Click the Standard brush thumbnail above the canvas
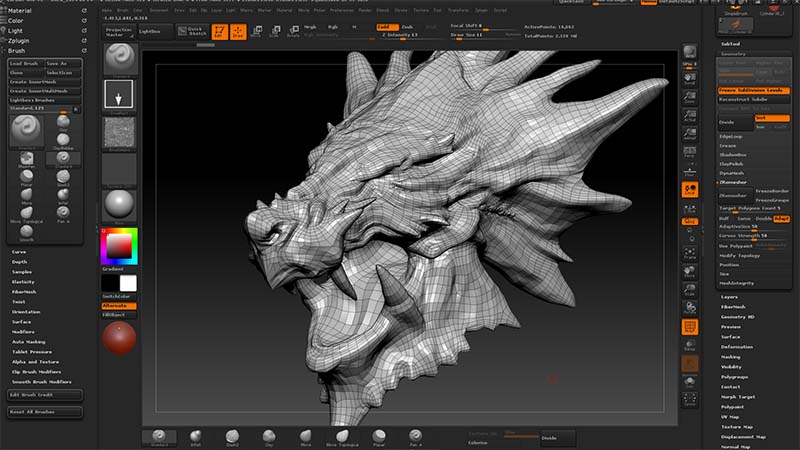 click(x=118, y=57)
